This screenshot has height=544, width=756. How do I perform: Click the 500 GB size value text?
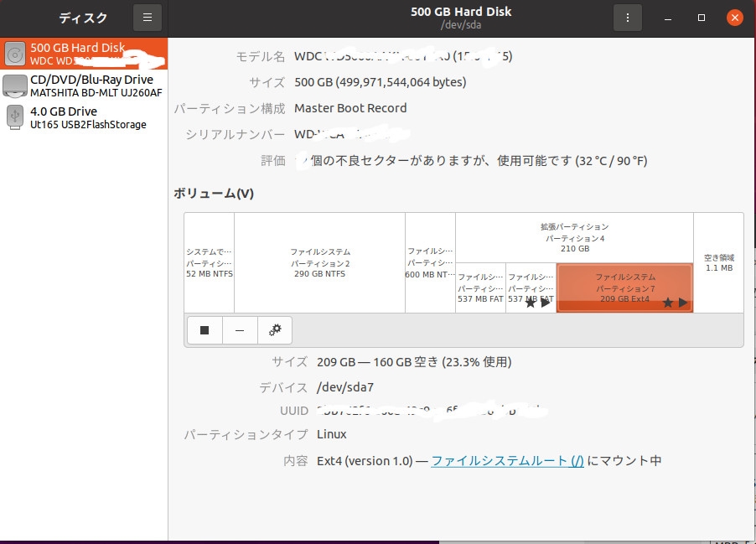(x=381, y=82)
